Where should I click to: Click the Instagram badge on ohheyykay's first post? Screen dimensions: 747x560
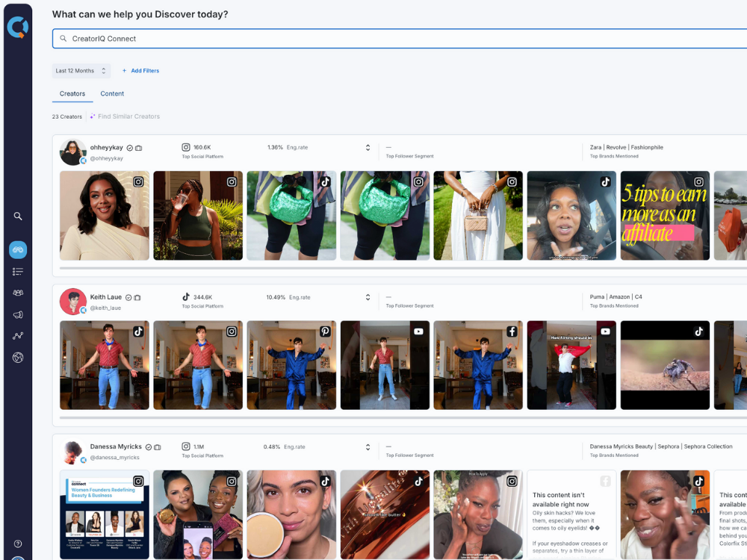click(139, 181)
